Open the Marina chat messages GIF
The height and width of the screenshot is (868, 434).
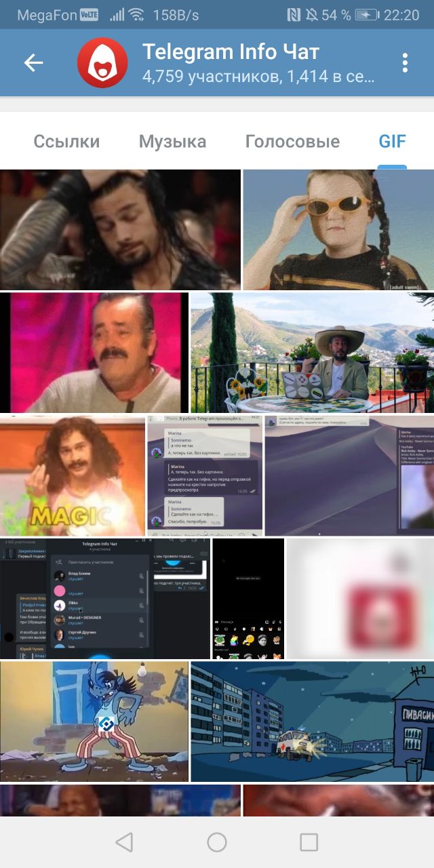point(205,475)
